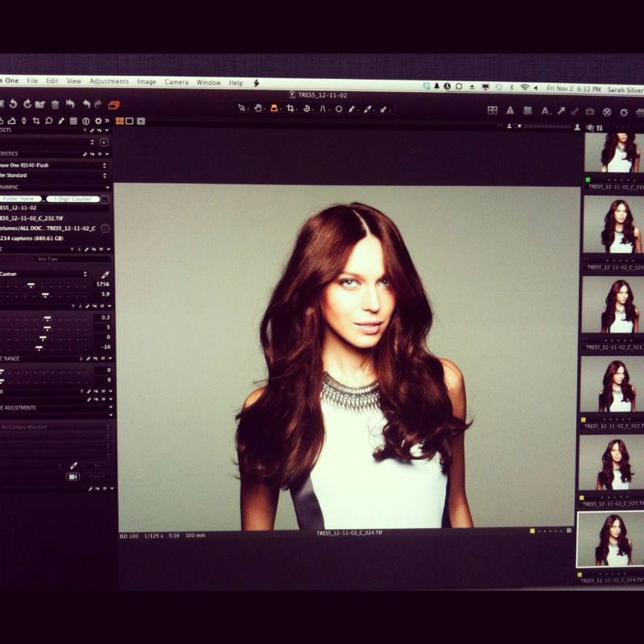Adjust the thumbnail size slider
The image size is (644, 644).
543,126
